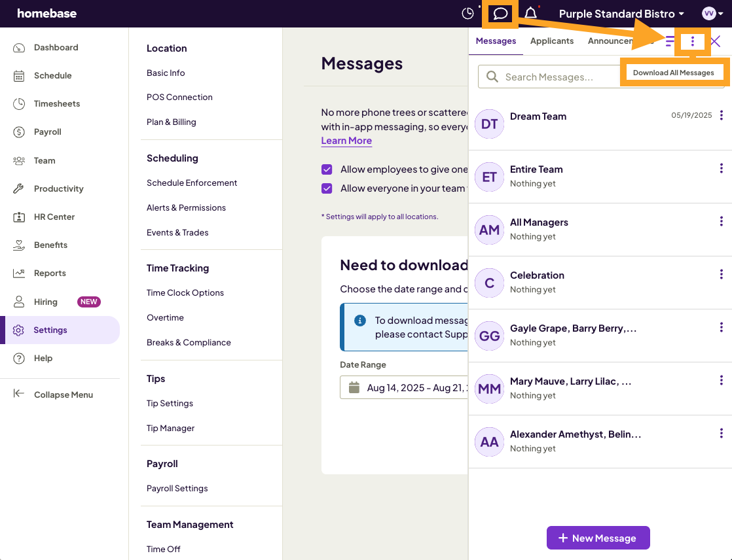
Task: Open Entire Team conversation options menu
Action: [722, 168]
